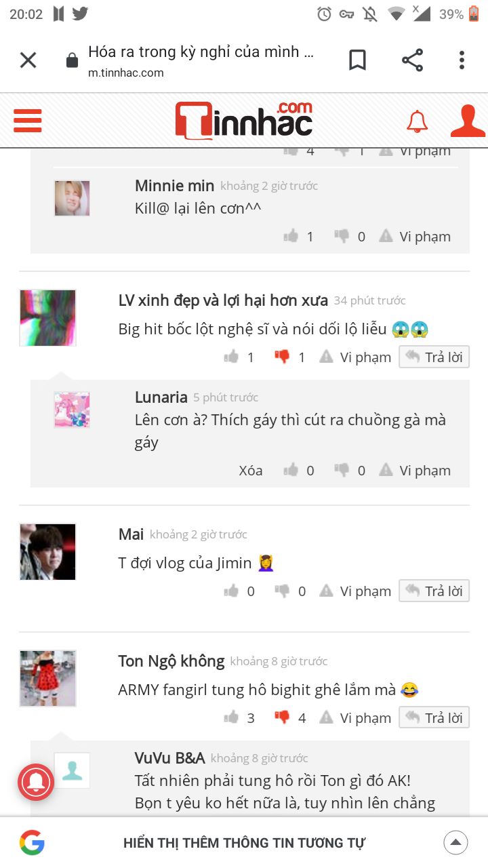Share the page using the share icon
The width and height of the screenshot is (488, 868).
[412, 60]
